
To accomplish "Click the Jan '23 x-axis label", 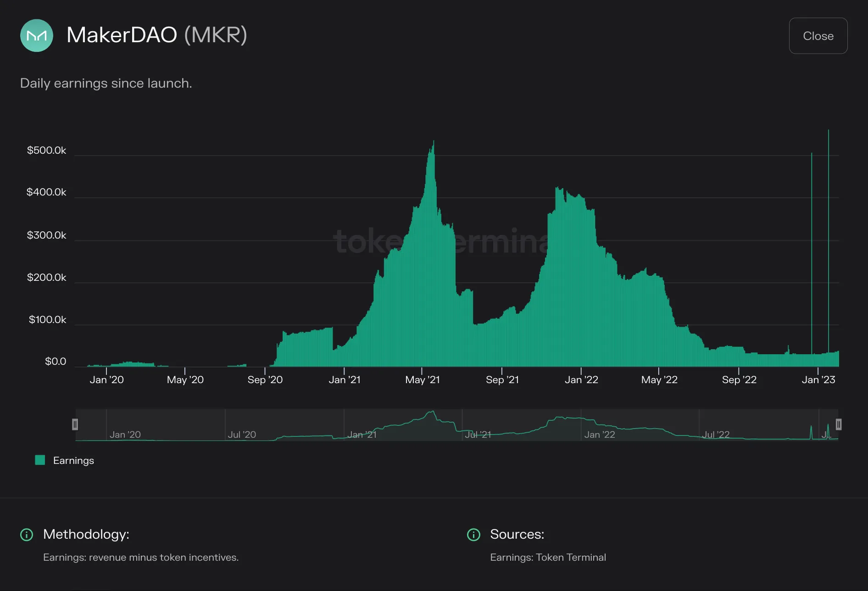I will coord(818,380).
